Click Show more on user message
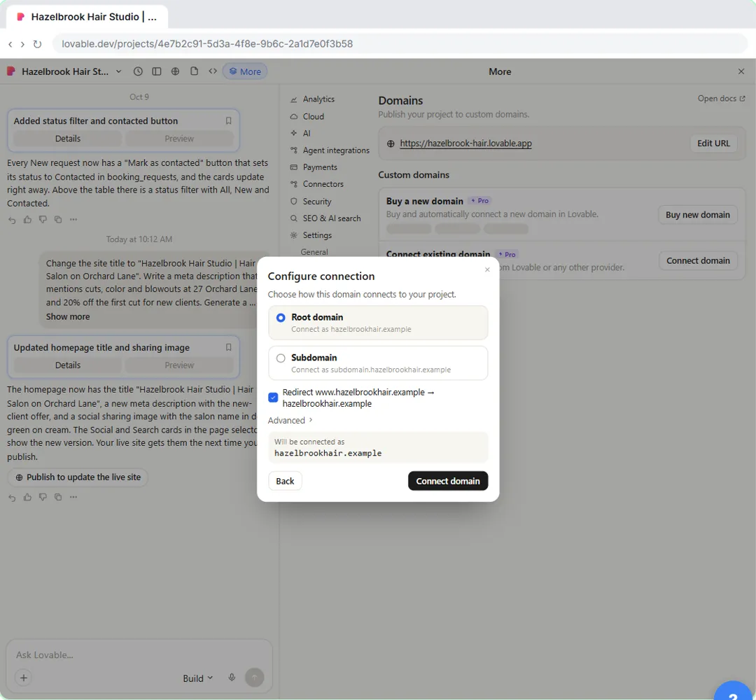 coord(67,316)
